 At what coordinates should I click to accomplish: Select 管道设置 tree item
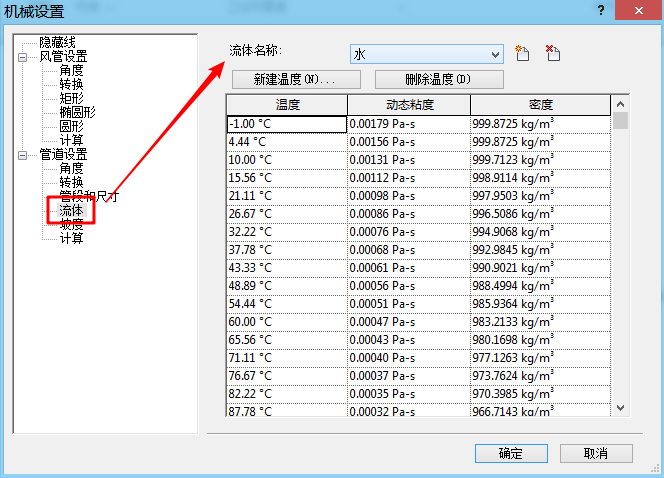pos(63,155)
